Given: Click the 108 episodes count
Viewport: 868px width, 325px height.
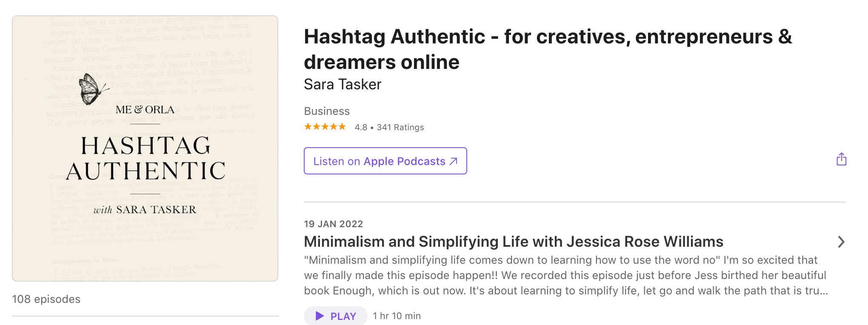Looking at the screenshot, I should [x=46, y=299].
